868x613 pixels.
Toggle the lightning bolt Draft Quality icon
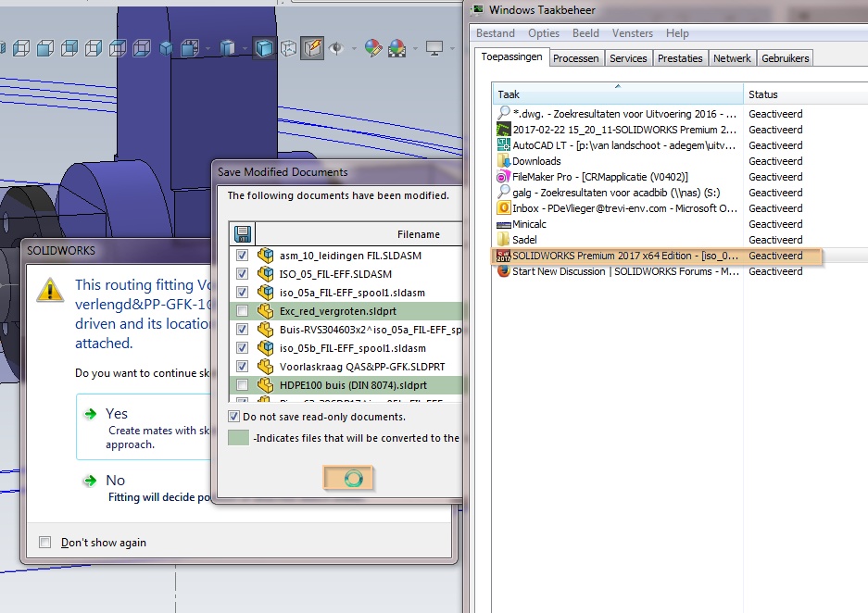pyautogui.click(x=312, y=48)
